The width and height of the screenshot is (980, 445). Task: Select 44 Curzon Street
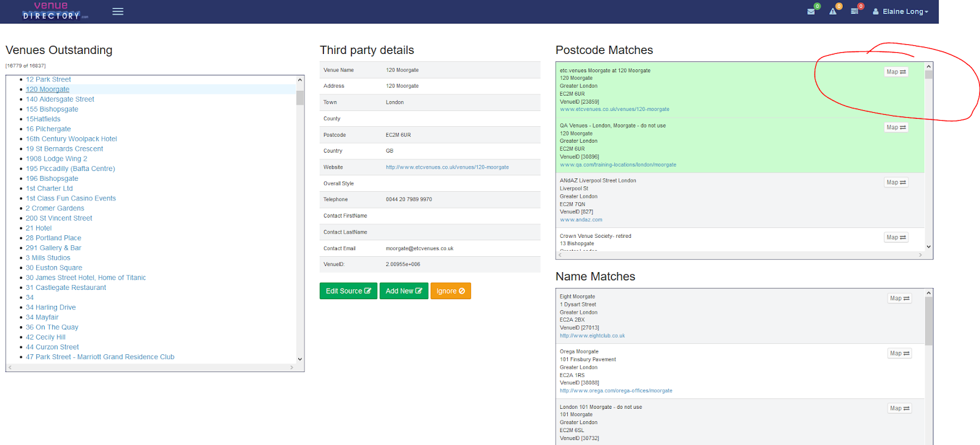point(53,347)
